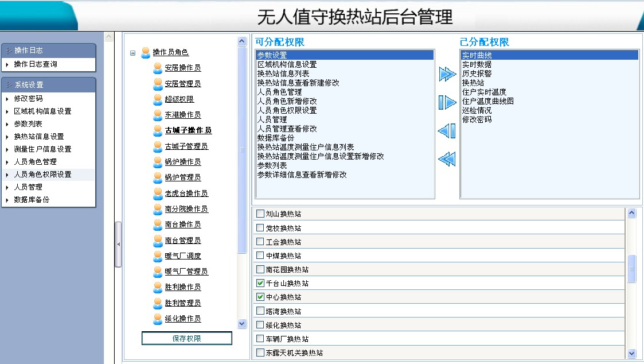Click the user icon beside 锅炉操作员
The width and height of the screenshot is (644, 364).
pos(158,162)
